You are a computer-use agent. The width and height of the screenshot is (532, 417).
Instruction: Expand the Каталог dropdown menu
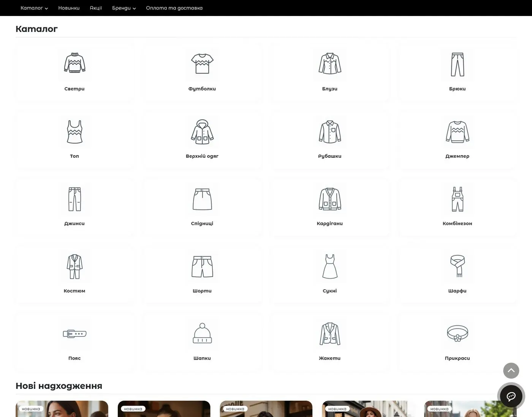click(x=34, y=8)
